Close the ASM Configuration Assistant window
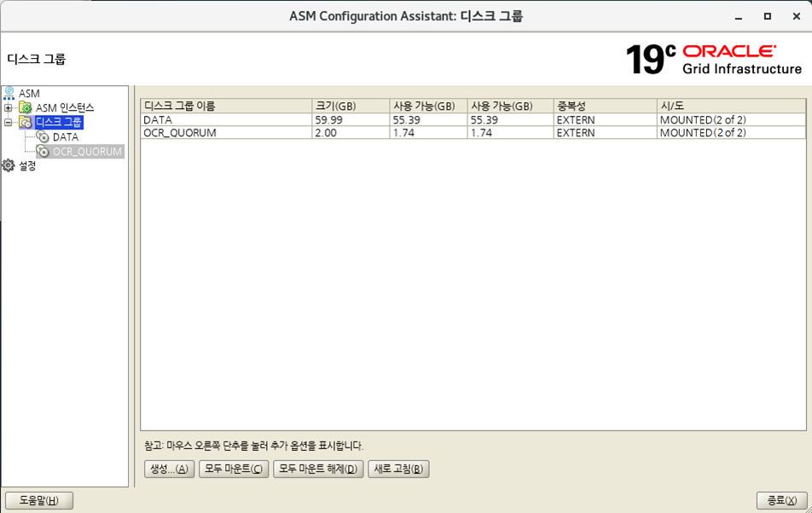Viewport: 812px width, 513px height. point(797,16)
